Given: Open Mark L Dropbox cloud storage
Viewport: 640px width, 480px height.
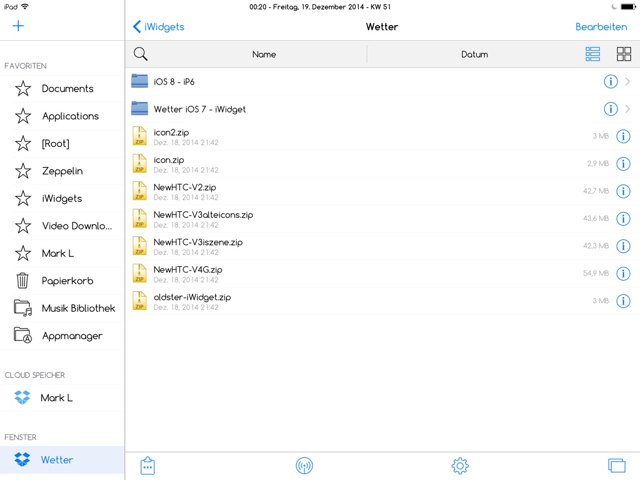Looking at the screenshot, I should tap(56, 398).
